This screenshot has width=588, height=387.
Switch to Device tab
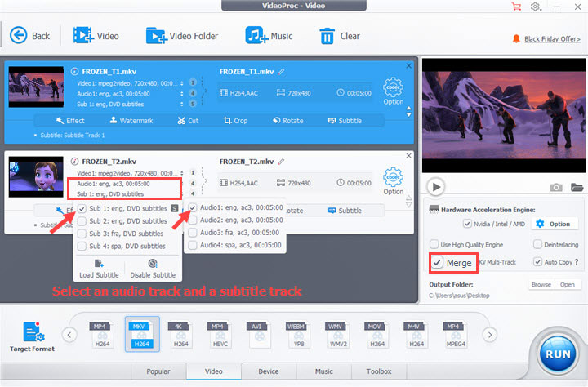coord(269,371)
